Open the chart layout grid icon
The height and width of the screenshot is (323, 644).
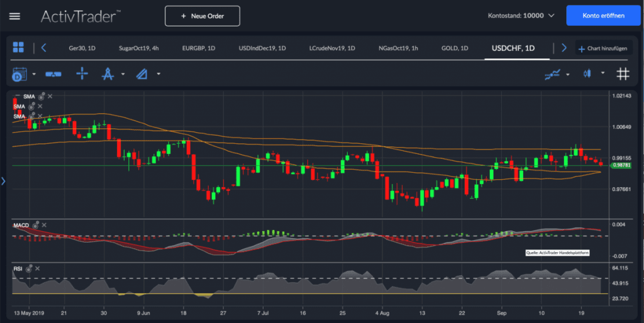tap(18, 47)
